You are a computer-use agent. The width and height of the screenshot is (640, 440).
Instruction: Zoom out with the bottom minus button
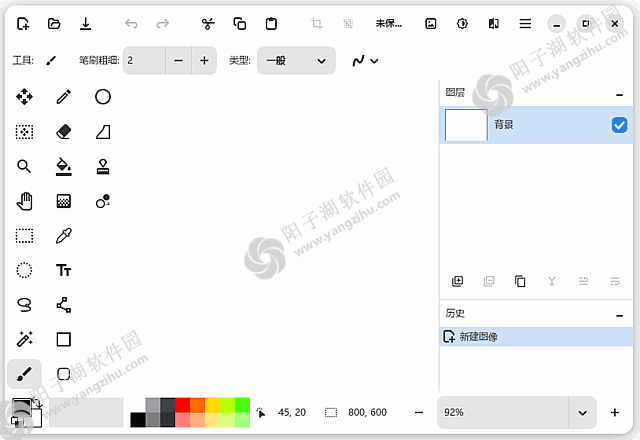click(x=419, y=413)
